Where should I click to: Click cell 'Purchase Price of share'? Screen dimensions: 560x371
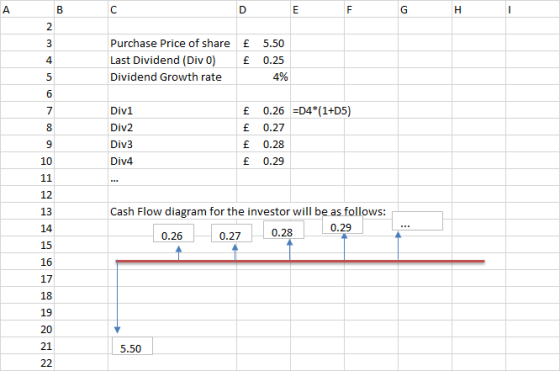pos(172,43)
